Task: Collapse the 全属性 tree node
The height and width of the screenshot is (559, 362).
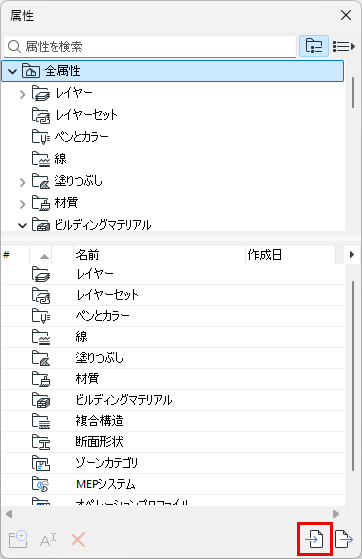Action: click(x=12, y=71)
